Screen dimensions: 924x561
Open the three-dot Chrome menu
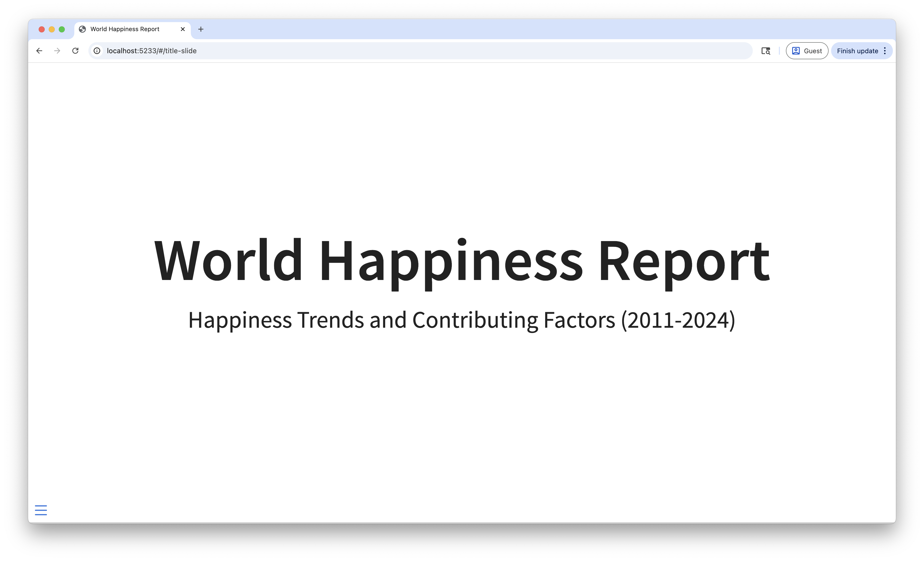(885, 51)
